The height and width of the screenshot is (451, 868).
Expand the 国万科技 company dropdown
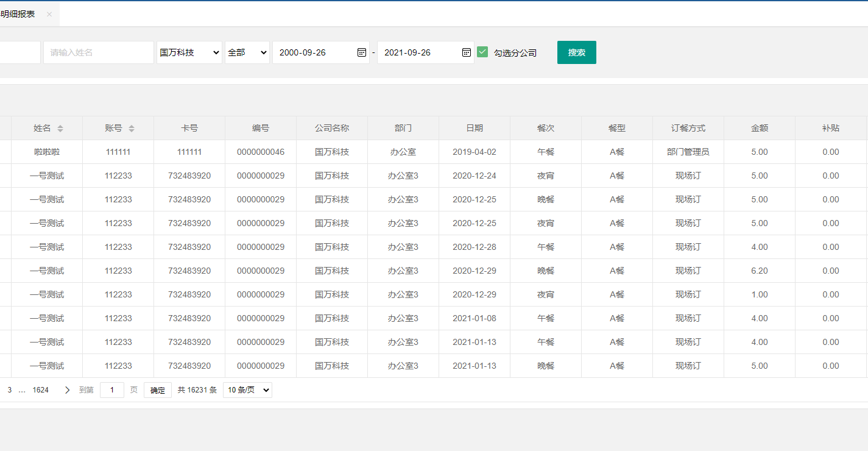click(189, 52)
